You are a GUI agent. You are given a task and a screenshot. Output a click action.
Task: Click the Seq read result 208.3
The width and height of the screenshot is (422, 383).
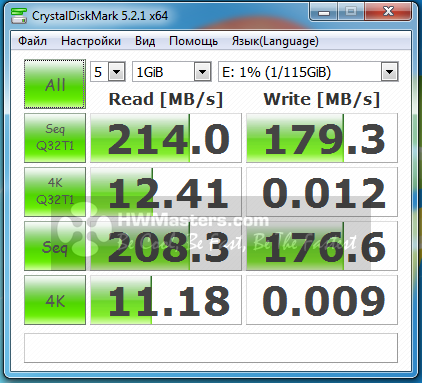[x=166, y=246]
